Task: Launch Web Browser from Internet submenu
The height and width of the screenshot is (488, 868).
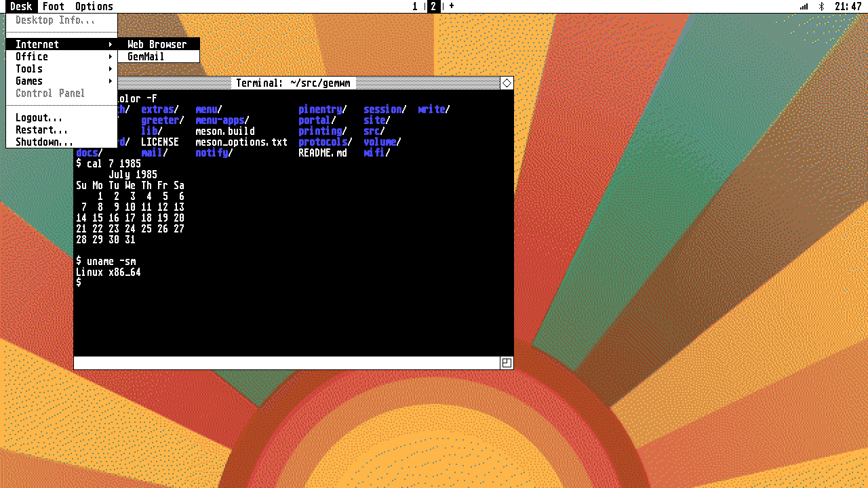Action: point(159,44)
